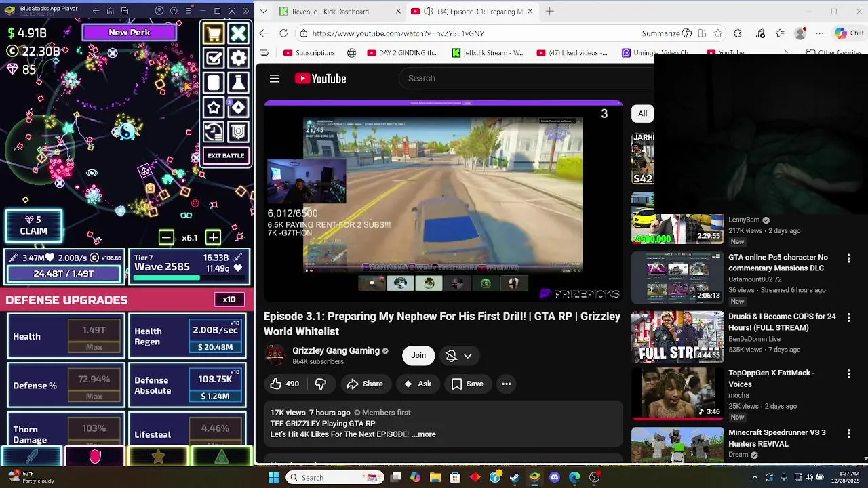Open the white card icon in game menu
The image size is (868, 488).
coord(214,83)
